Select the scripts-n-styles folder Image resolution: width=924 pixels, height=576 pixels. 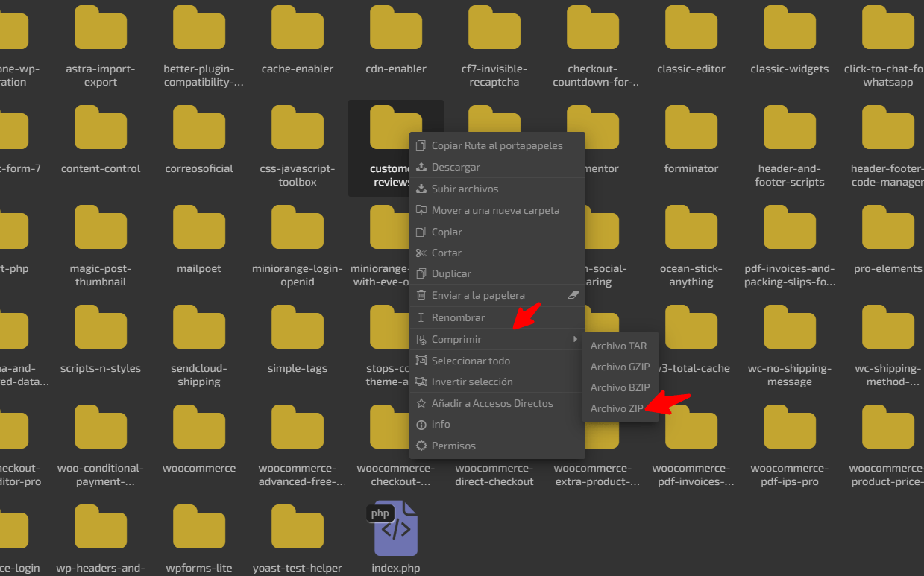point(101,340)
